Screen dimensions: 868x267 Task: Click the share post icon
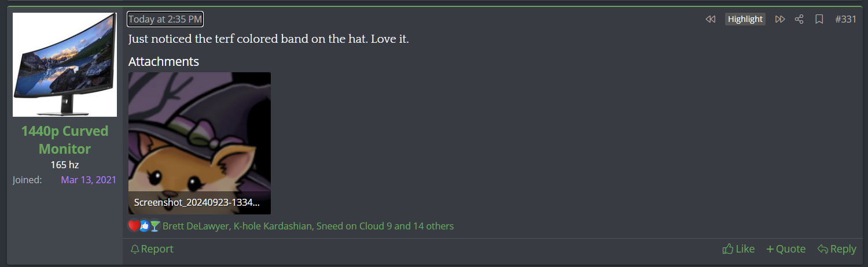tap(799, 19)
